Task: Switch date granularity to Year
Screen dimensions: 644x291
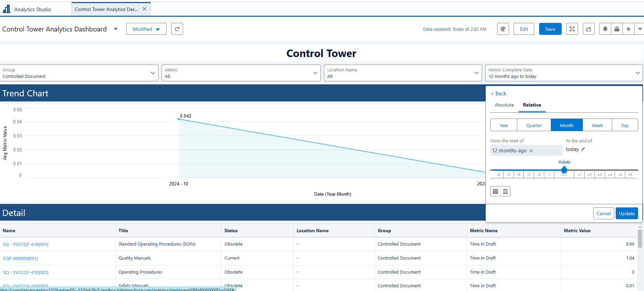Action: [504, 125]
